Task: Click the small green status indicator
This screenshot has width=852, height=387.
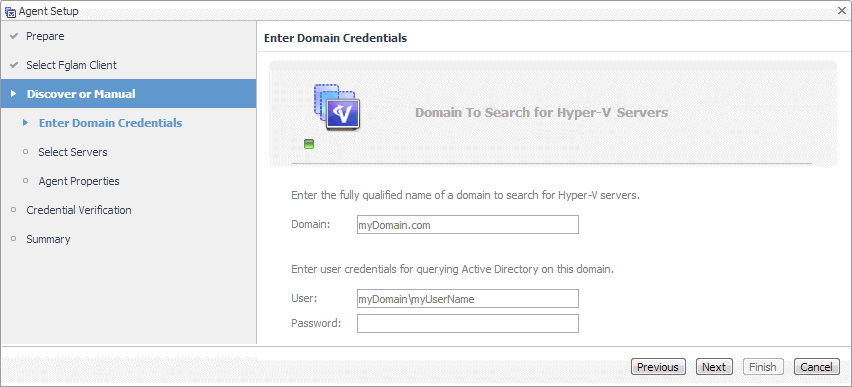Action: coord(309,144)
